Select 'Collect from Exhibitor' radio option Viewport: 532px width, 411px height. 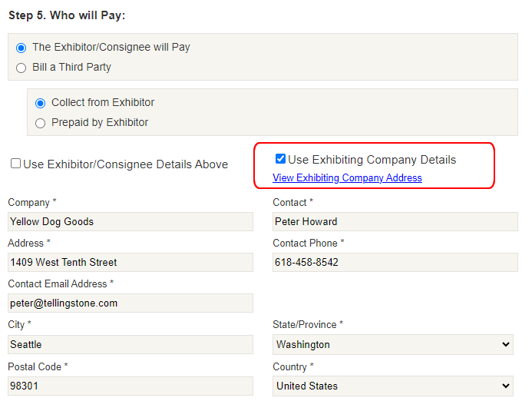41,103
